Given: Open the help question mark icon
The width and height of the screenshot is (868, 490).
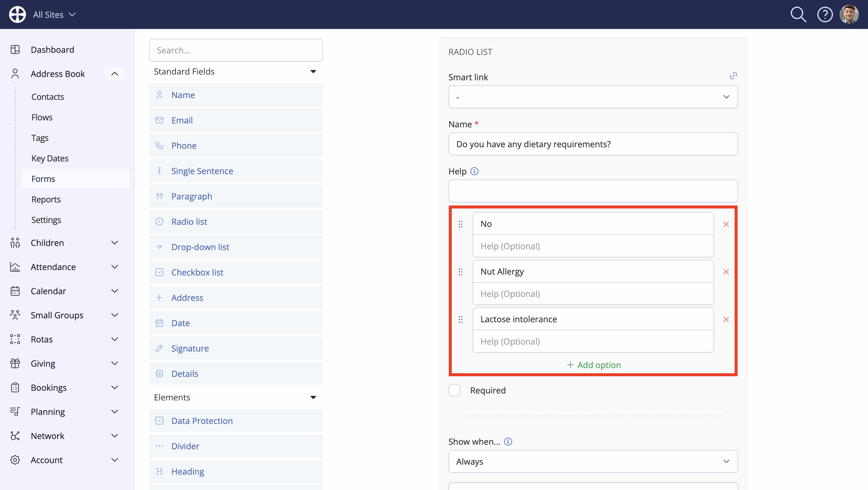Looking at the screenshot, I should [x=825, y=15].
